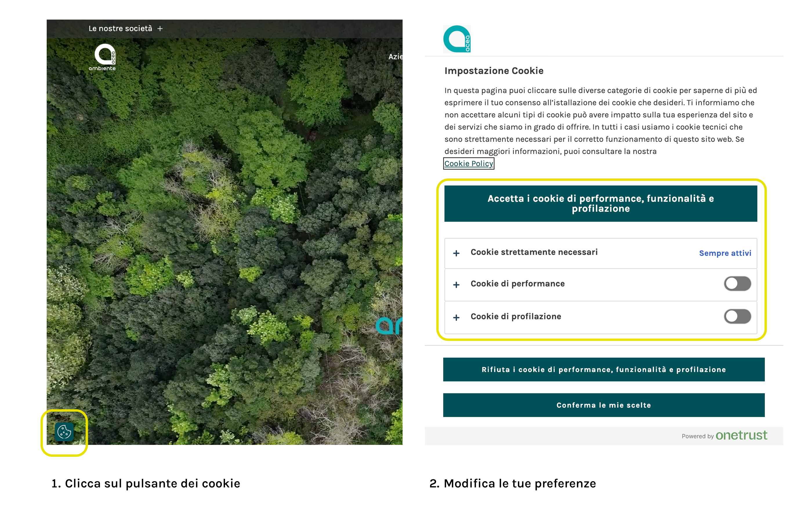Screen dimensions: 812x509
Task: Expand the Cookie di profilazione label
Action: [x=516, y=316]
